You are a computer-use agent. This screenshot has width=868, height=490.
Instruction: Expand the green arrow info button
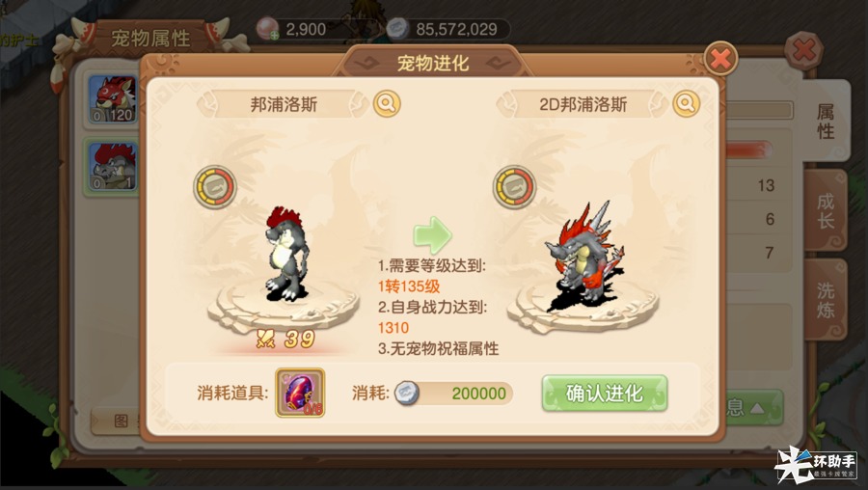click(x=754, y=408)
